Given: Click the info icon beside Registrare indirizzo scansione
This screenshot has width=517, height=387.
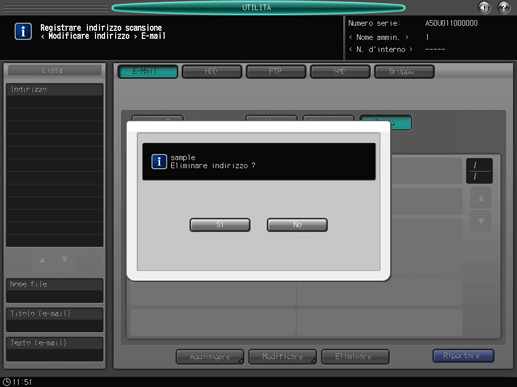Looking at the screenshot, I should pos(23,32).
